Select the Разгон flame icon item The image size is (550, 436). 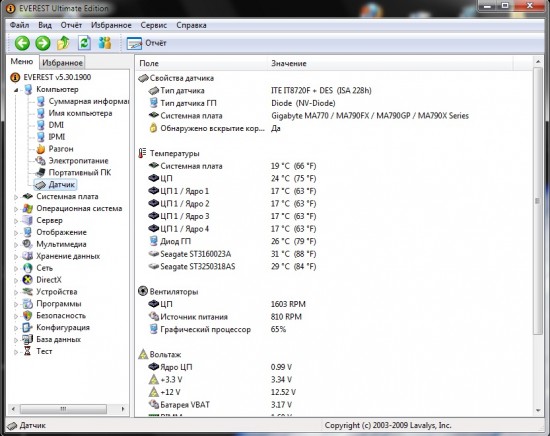(x=41, y=149)
